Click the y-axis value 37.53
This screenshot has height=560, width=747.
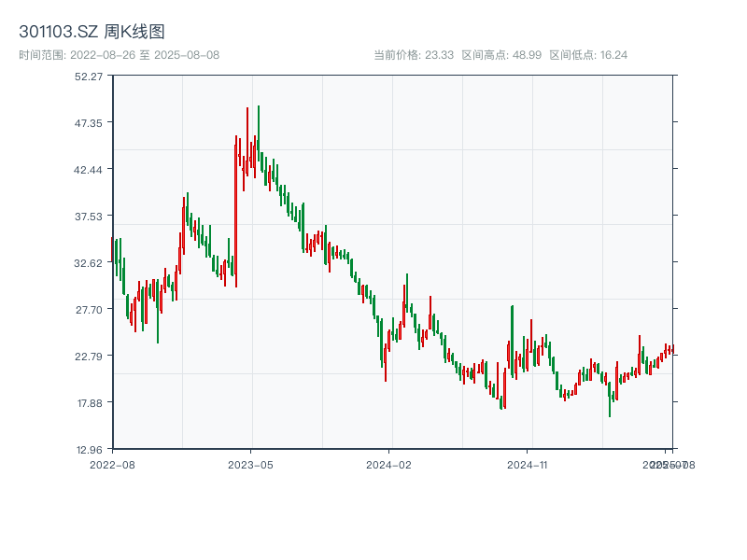[x=89, y=217]
